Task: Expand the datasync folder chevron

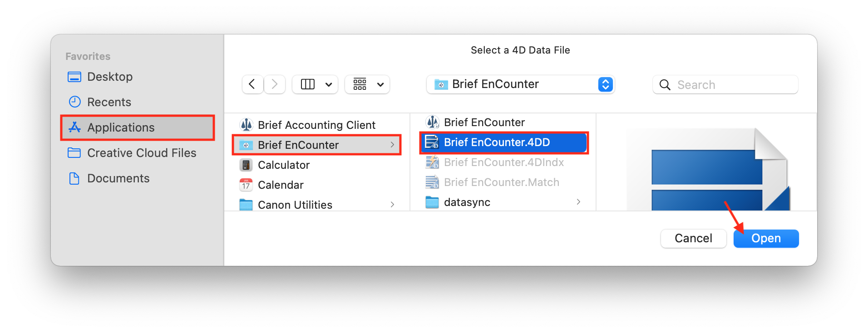Action: pyautogui.click(x=578, y=202)
